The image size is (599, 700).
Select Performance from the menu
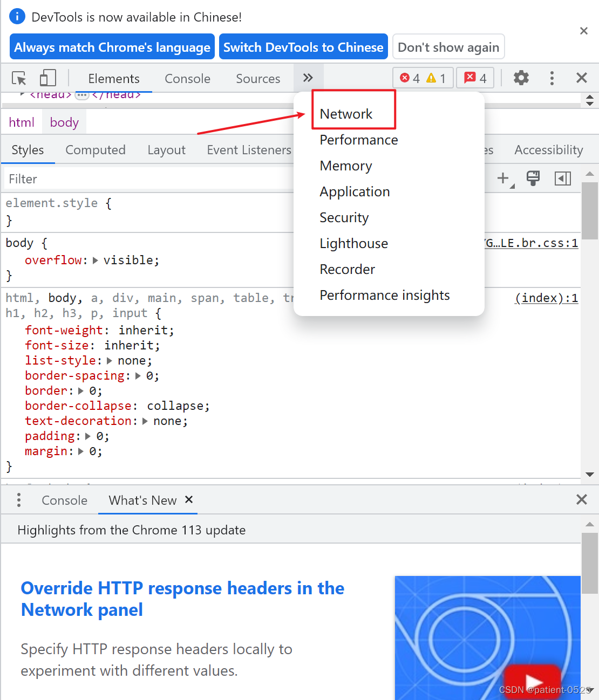(x=358, y=140)
